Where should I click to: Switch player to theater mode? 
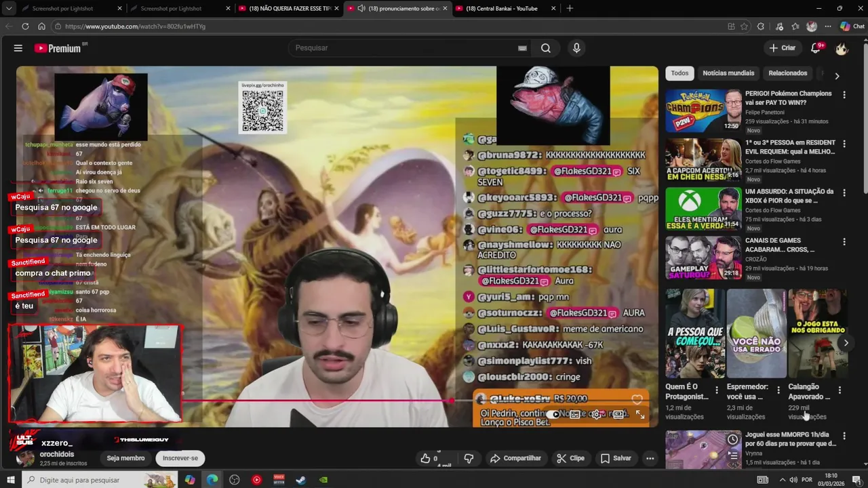[618, 414]
